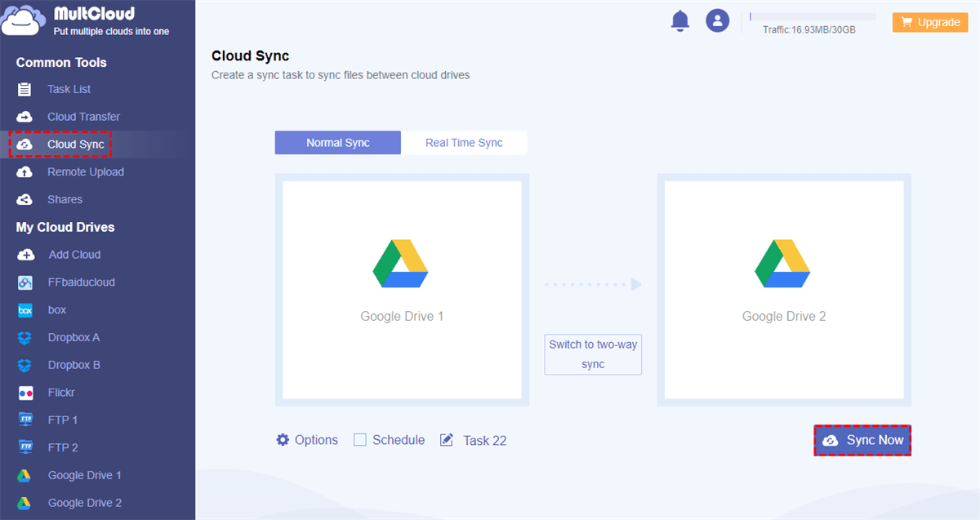Select Dropbox A drive entry
980x520 pixels.
(x=74, y=338)
